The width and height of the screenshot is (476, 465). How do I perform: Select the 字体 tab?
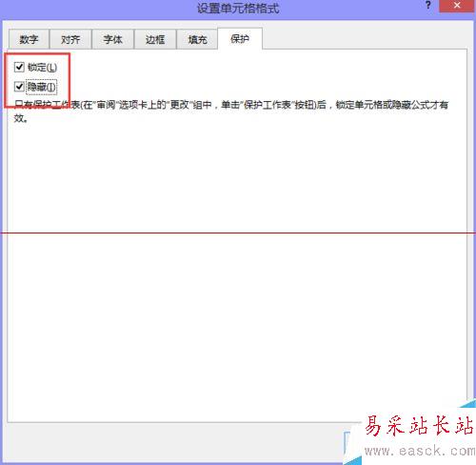click(x=112, y=39)
